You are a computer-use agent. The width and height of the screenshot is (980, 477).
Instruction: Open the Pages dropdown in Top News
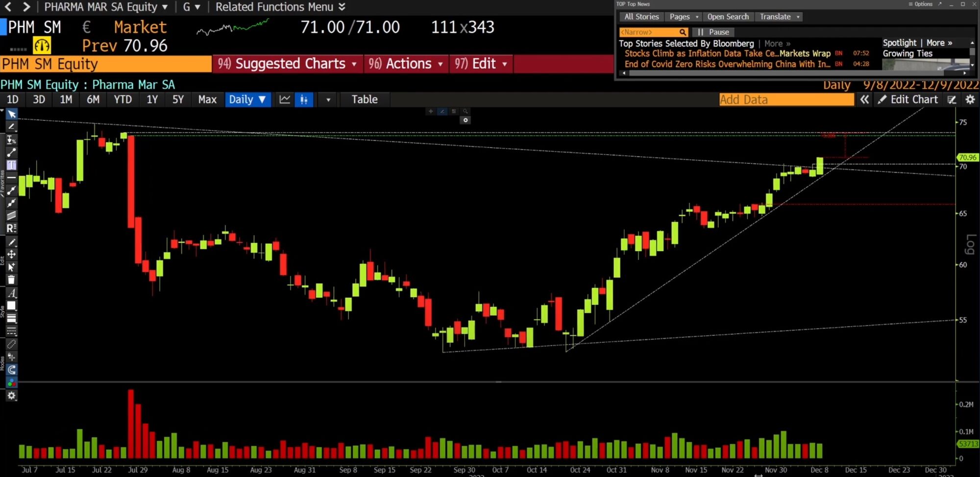coord(684,17)
